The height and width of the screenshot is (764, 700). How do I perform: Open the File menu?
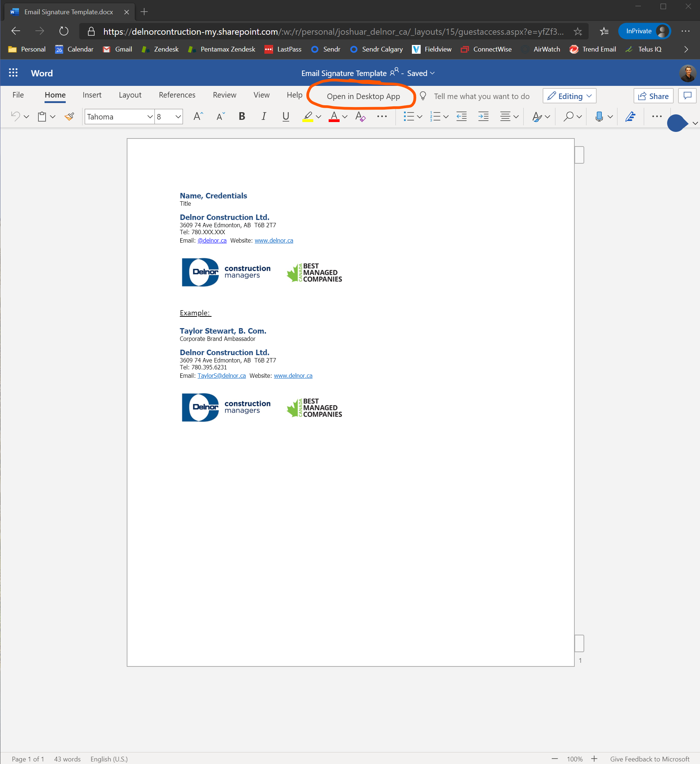click(x=18, y=95)
